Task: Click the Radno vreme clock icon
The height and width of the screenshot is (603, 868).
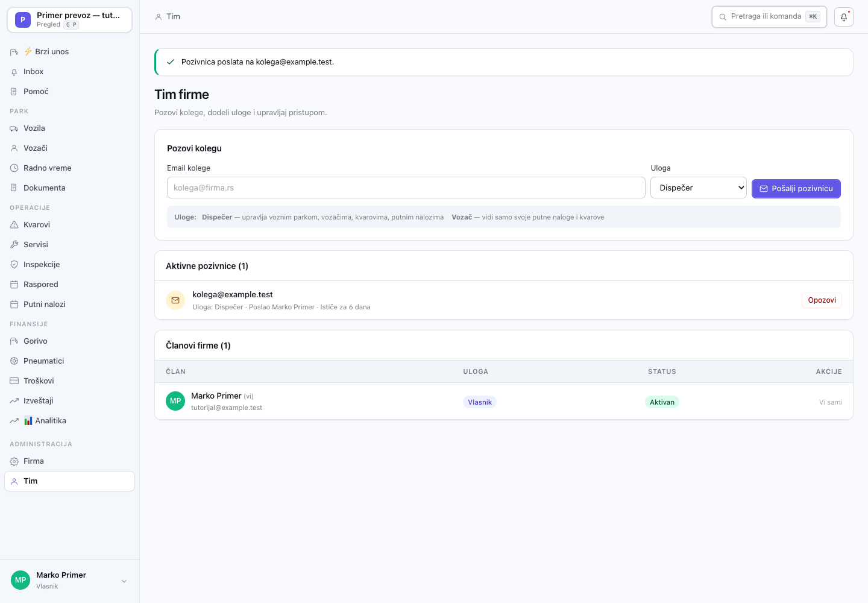Action: pyautogui.click(x=14, y=168)
